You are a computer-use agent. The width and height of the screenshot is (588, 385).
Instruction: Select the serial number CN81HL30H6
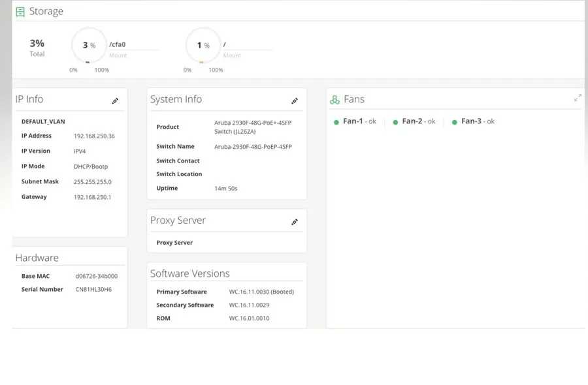point(93,289)
